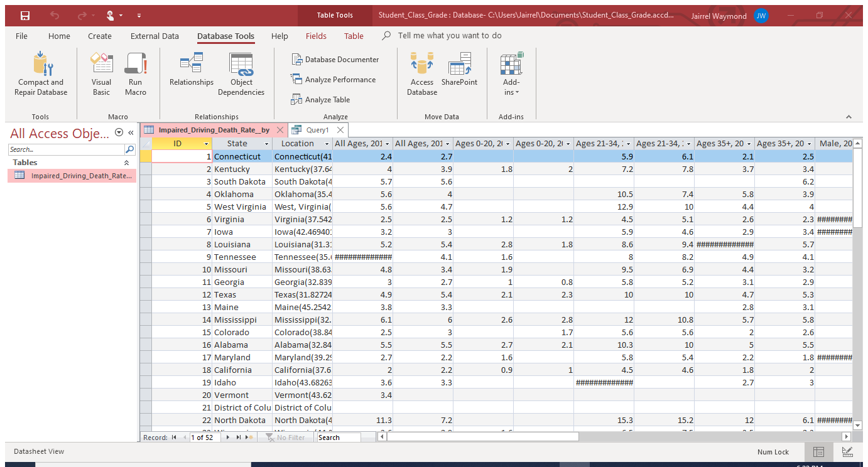Open the State column filter dropdown
Screen dimensions: 868x467
266,144
